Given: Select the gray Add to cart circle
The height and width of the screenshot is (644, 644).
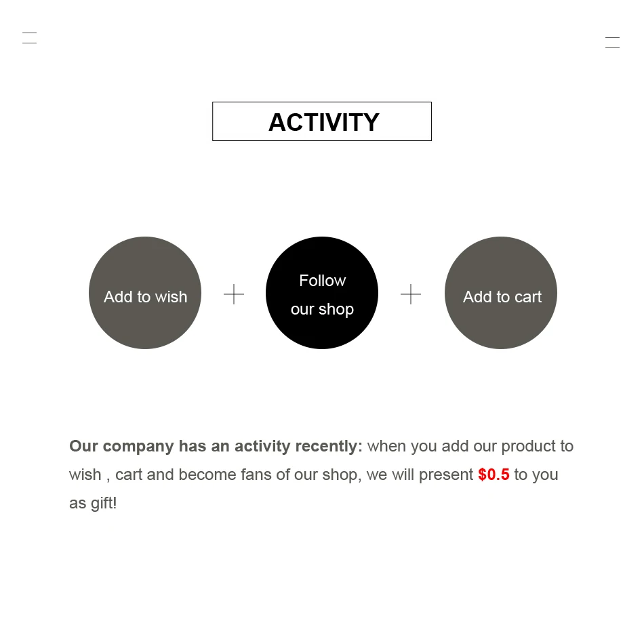Looking at the screenshot, I should click(x=501, y=293).
